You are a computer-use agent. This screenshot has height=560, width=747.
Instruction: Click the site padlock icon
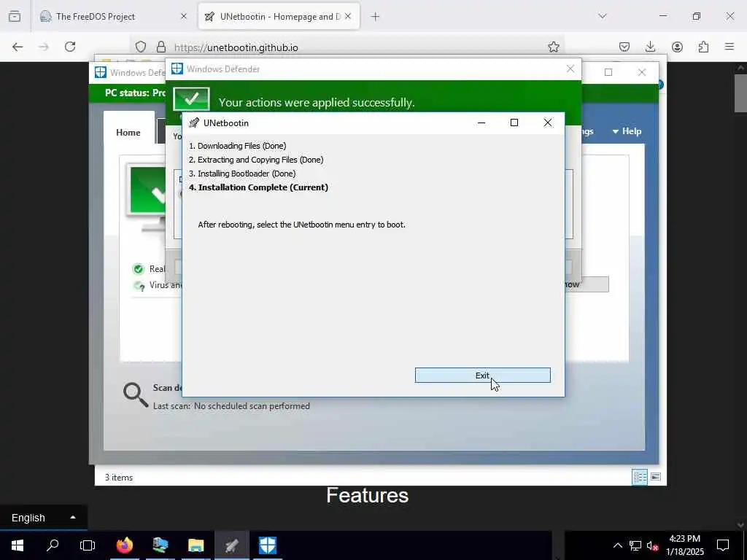pyautogui.click(x=161, y=47)
